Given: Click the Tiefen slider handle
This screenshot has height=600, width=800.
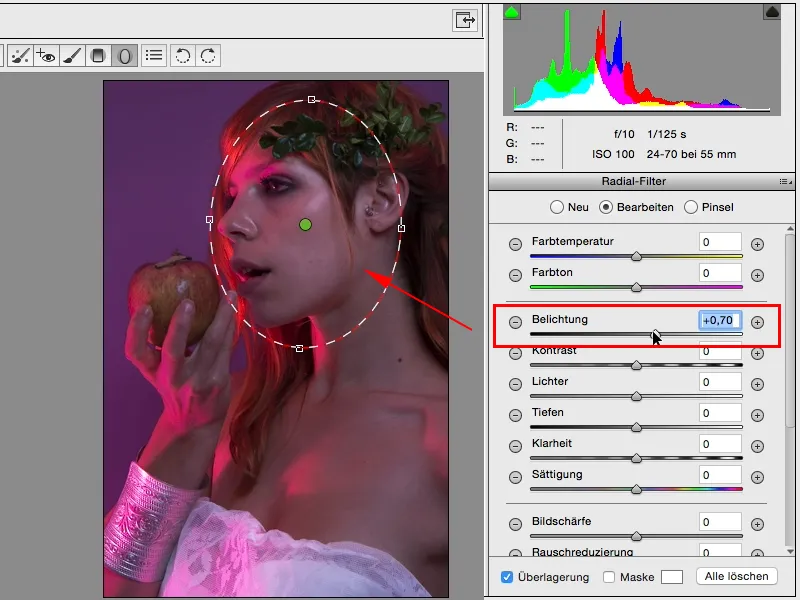Looking at the screenshot, I should (636, 428).
